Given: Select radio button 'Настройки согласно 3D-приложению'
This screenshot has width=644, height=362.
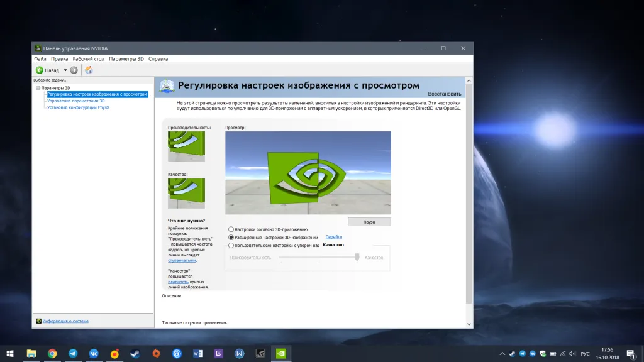Looking at the screenshot, I should pyautogui.click(x=231, y=229).
